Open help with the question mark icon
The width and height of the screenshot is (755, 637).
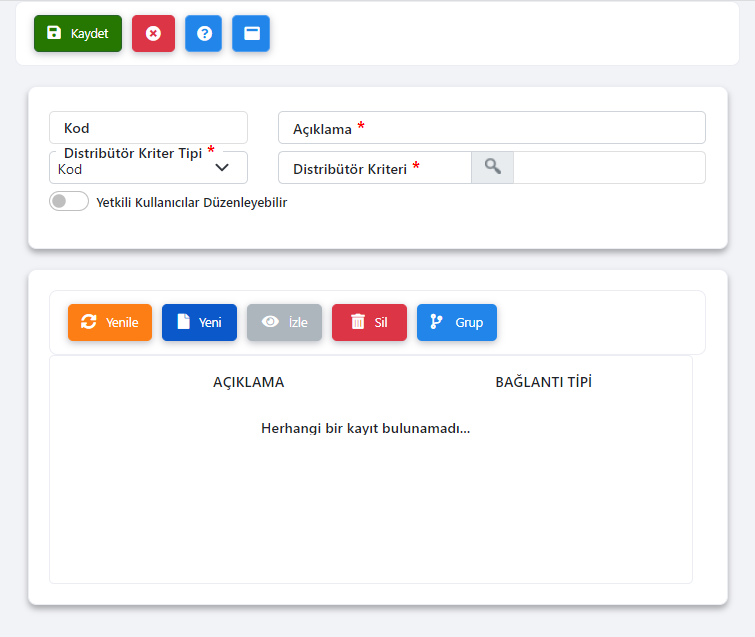tap(203, 33)
